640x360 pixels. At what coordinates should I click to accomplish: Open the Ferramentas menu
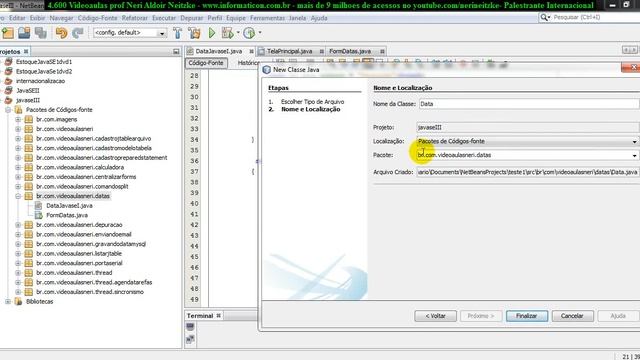click(x=267, y=18)
